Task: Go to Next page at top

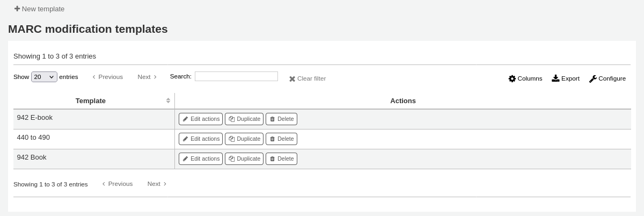Action: click(147, 77)
